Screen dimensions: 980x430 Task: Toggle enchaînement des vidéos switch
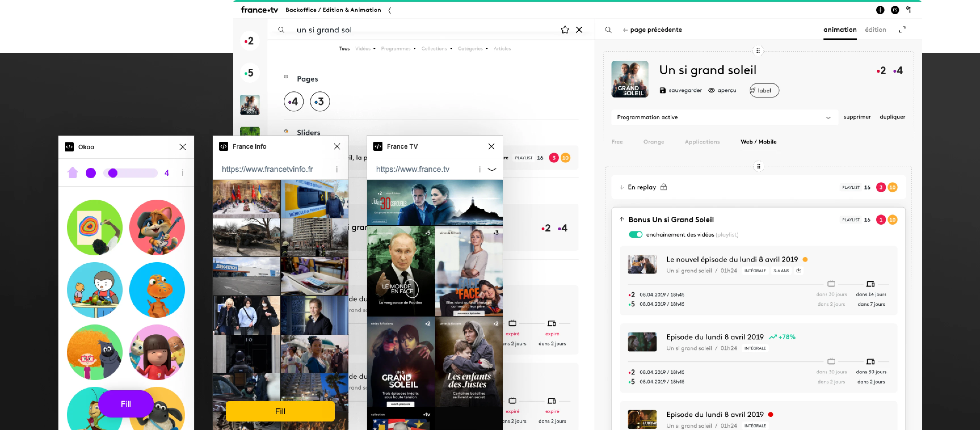tap(635, 235)
